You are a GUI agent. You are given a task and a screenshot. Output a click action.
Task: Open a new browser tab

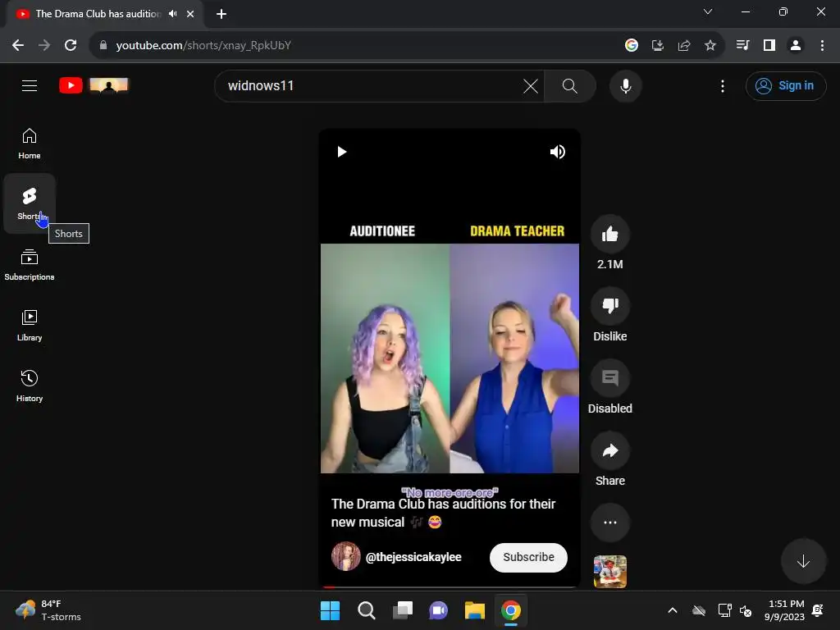point(221,14)
